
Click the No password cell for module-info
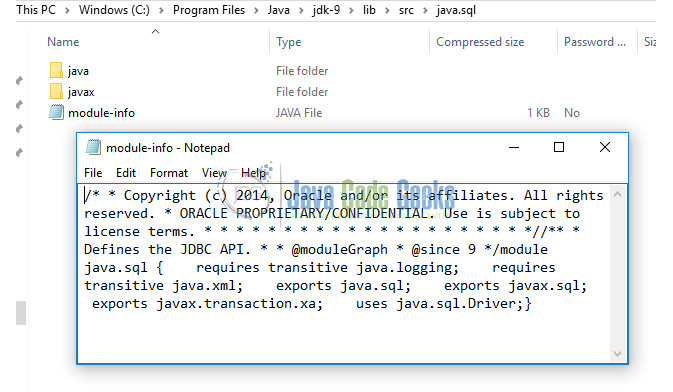pyautogui.click(x=572, y=113)
